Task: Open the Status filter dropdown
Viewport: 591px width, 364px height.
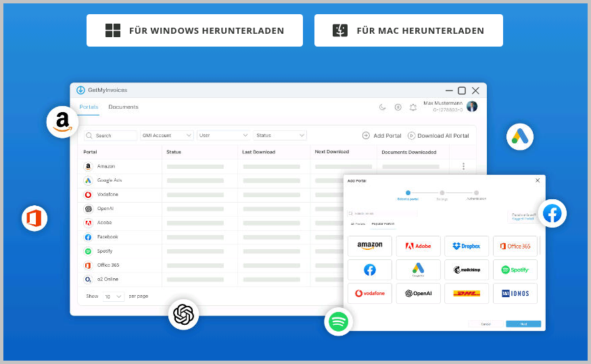Action: pos(280,136)
